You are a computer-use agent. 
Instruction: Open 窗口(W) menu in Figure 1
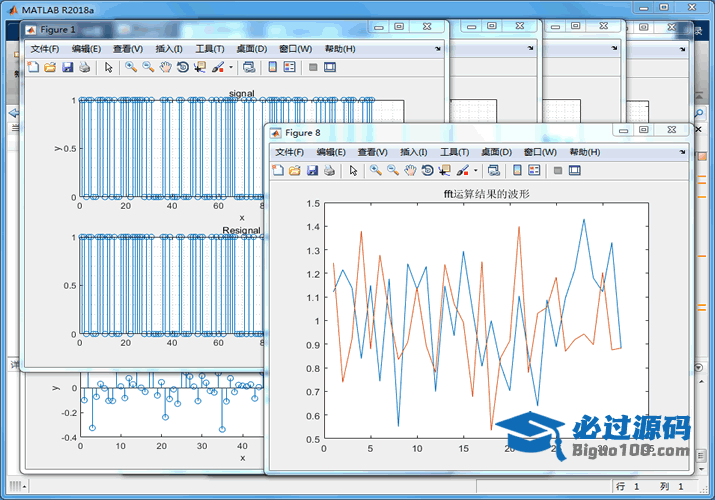click(295, 49)
